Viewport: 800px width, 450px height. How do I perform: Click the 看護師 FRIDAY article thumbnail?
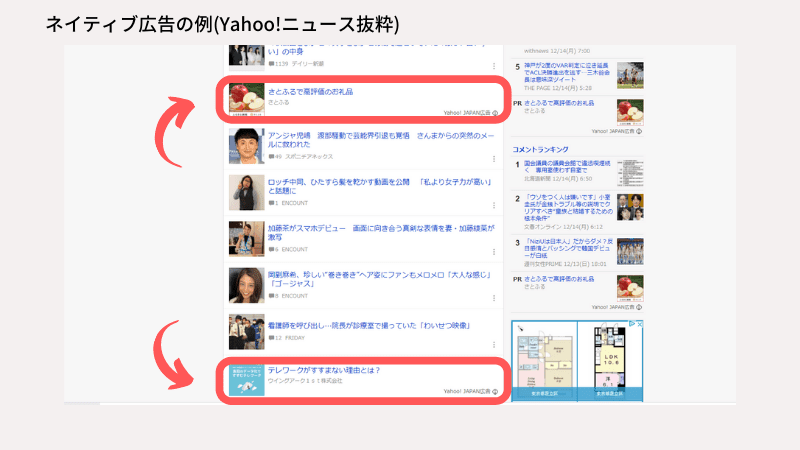click(246, 332)
